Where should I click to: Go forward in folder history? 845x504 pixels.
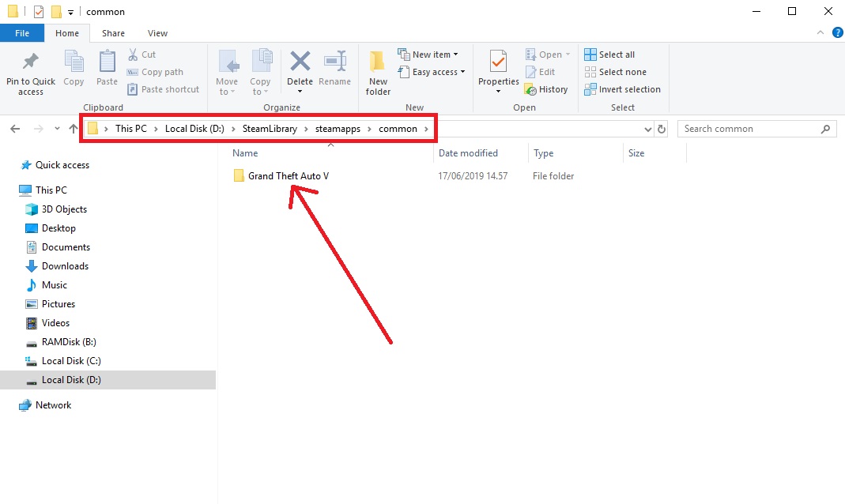(x=38, y=129)
